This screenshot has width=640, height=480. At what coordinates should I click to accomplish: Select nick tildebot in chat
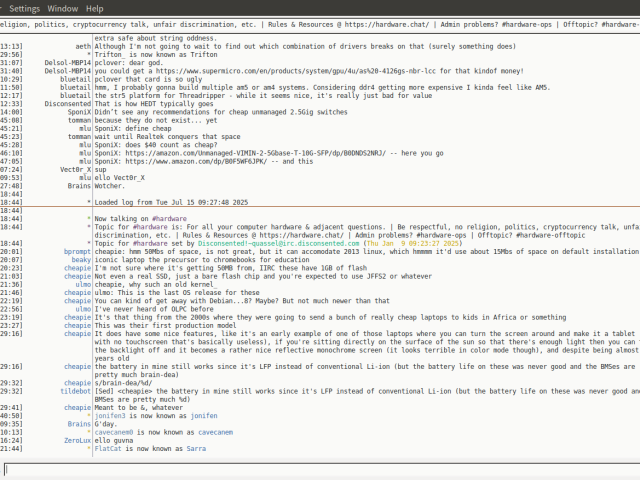tap(76, 391)
